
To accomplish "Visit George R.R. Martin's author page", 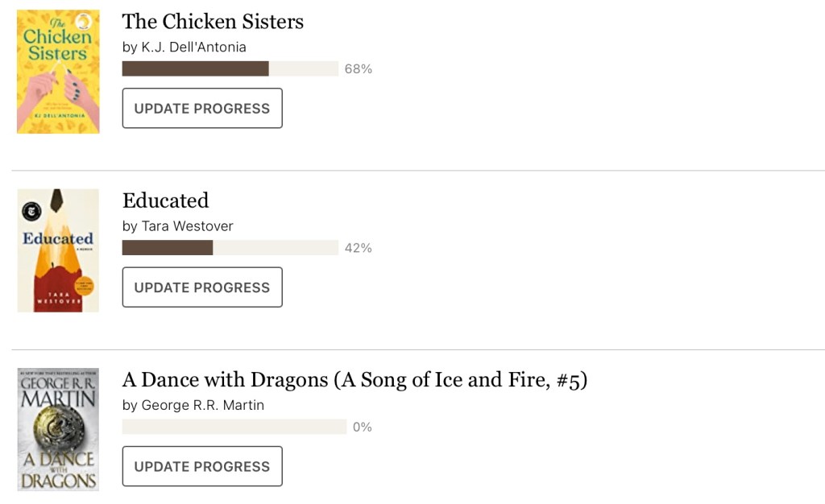I will 202,405.
